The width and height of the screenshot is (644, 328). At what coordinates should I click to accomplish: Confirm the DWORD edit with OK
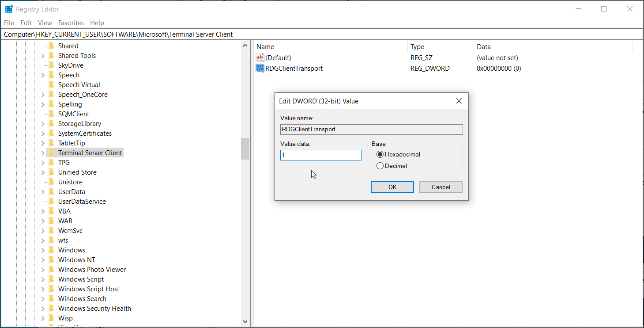click(392, 187)
